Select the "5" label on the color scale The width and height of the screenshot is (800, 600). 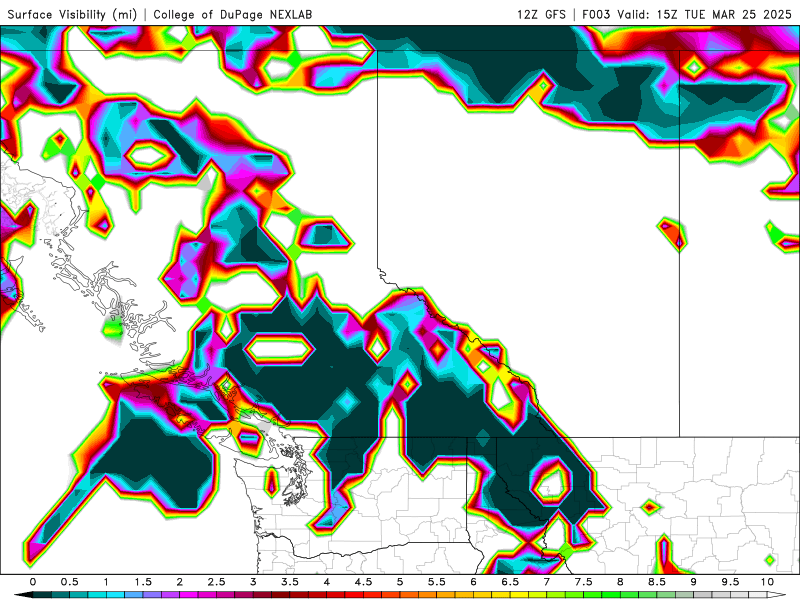coord(400,582)
